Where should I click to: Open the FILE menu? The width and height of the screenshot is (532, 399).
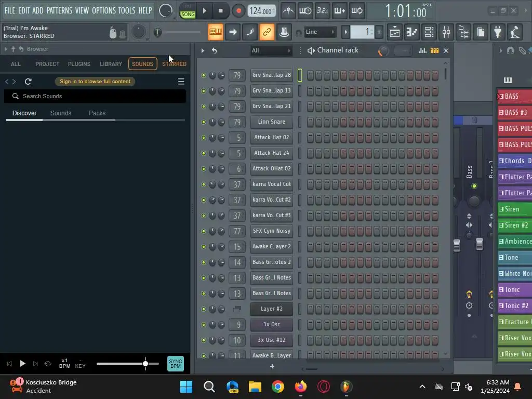10,10
